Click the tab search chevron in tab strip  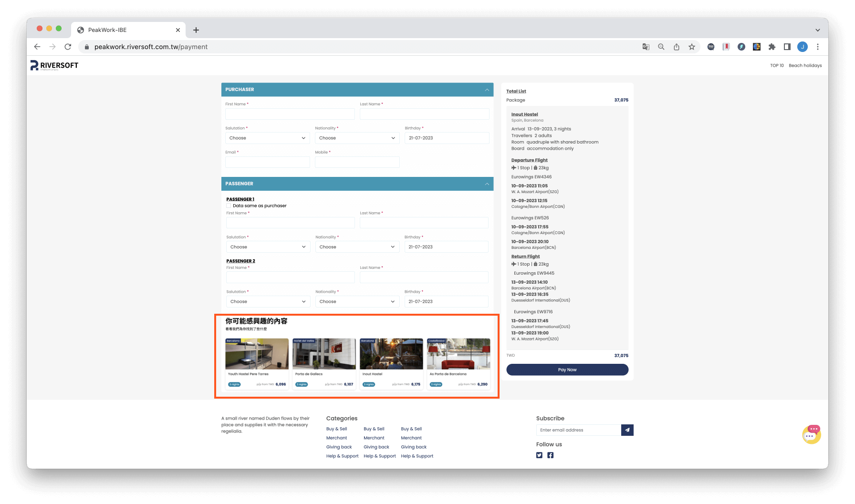(x=818, y=30)
